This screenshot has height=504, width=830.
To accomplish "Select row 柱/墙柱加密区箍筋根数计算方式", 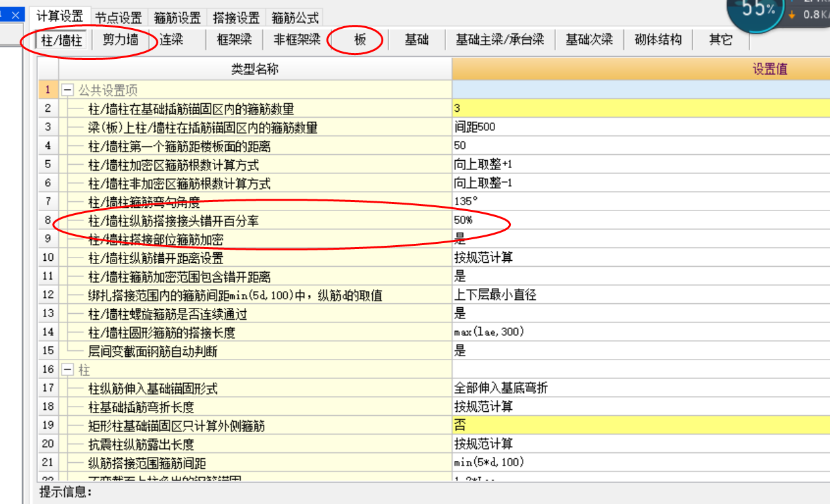I will [173, 165].
